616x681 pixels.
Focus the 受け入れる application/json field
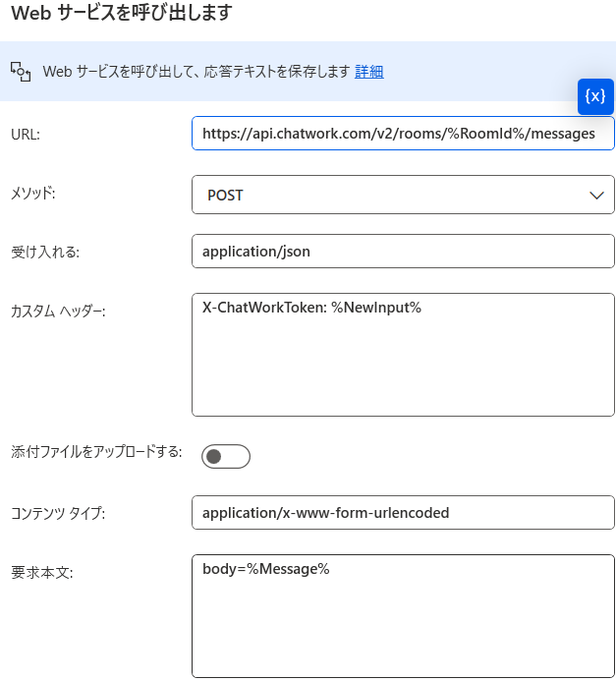click(403, 251)
